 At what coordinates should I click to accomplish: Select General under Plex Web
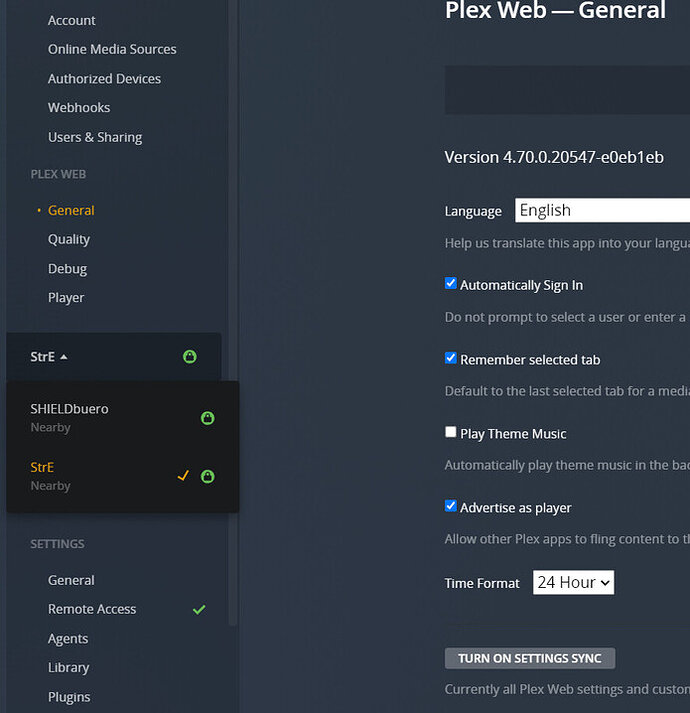pos(71,211)
